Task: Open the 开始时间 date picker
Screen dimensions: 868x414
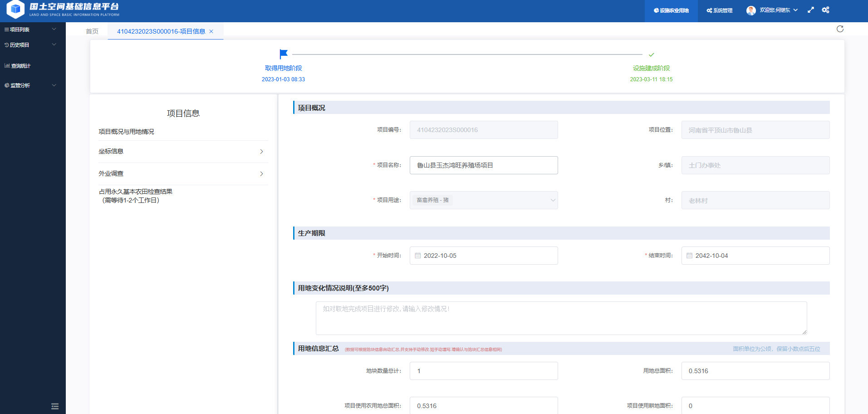Action: coord(484,256)
